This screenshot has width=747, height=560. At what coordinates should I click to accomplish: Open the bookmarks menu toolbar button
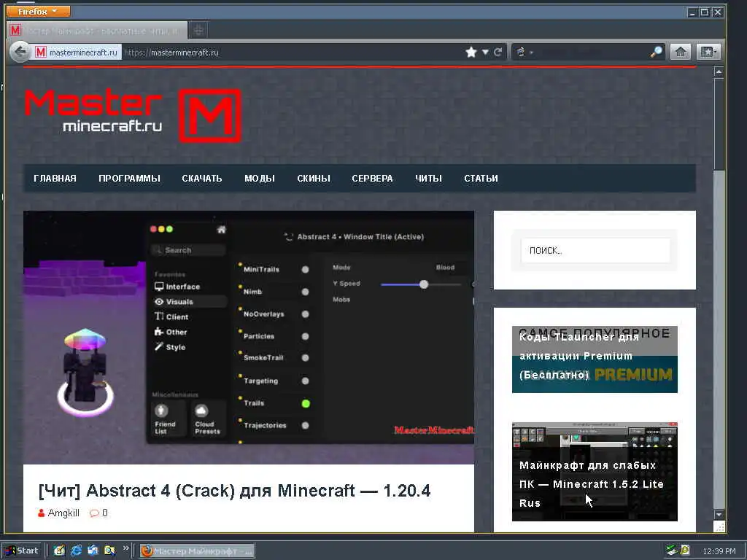(708, 52)
